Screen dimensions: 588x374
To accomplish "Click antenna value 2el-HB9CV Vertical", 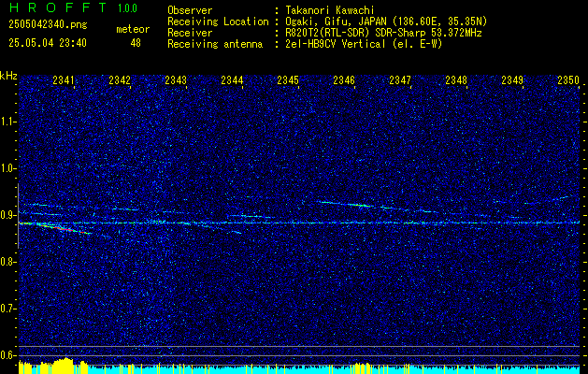I will click(x=336, y=44).
